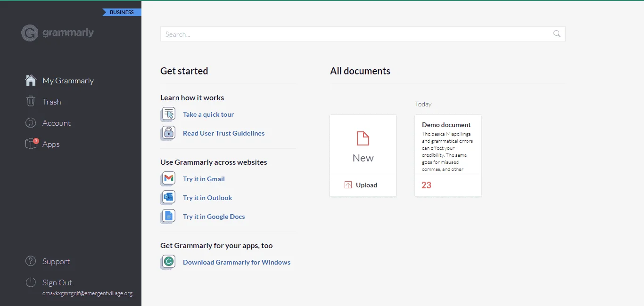Image resolution: width=644 pixels, height=306 pixels.
Task: Click the Sign Out power icon
Action: (31, 282)
